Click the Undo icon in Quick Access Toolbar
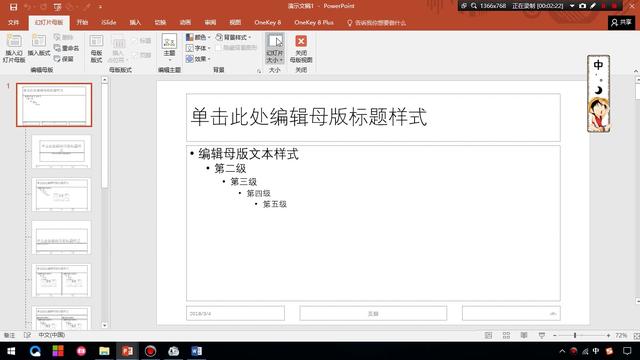 coord(28,7)
